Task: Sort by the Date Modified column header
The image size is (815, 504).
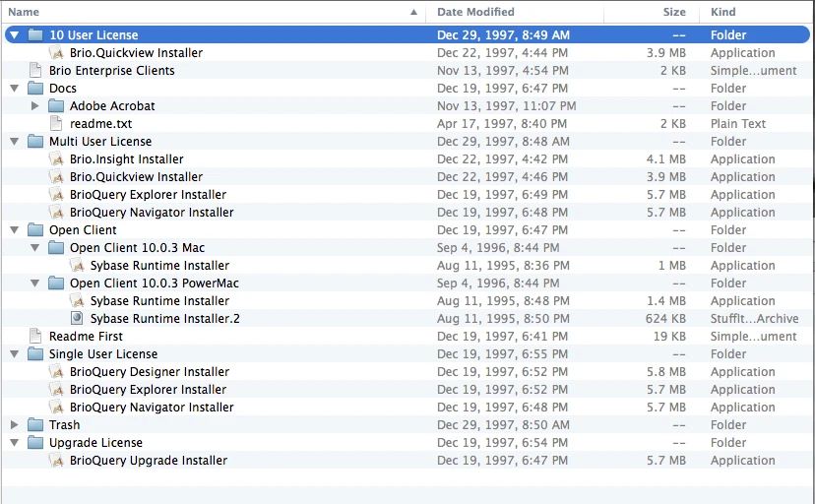Action: pos(515,12)
